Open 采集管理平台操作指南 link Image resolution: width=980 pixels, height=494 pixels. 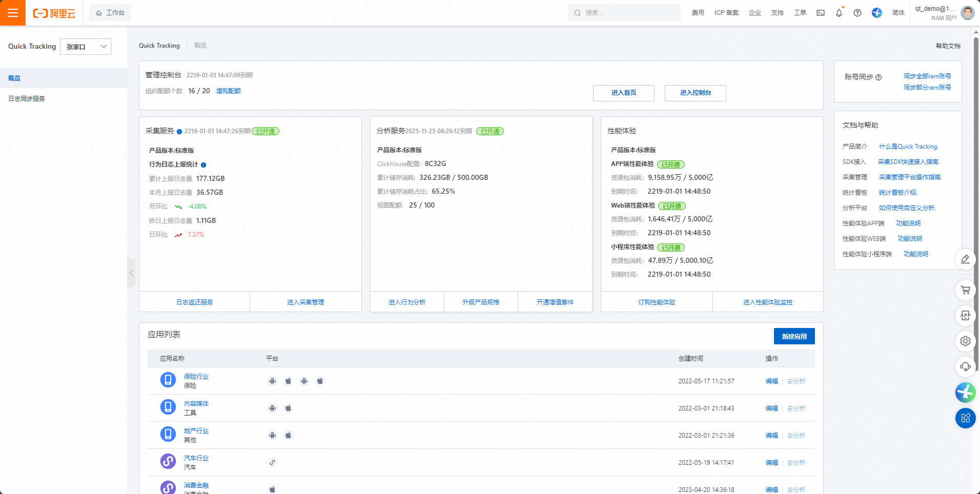coord(911,177)
